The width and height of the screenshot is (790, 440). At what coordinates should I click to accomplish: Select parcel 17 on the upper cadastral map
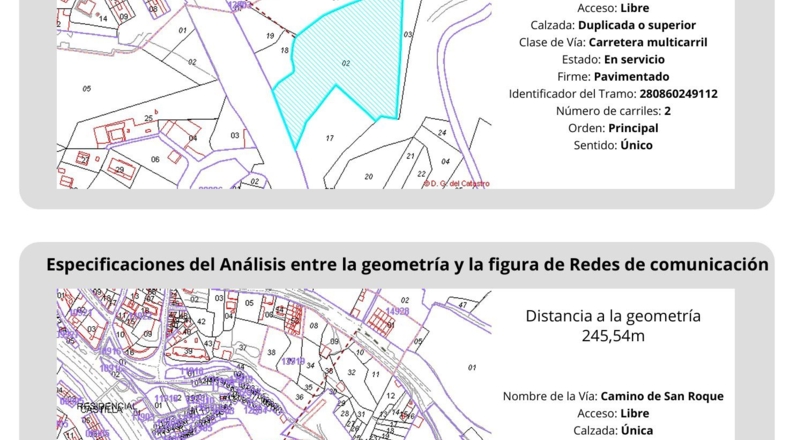click(330, 138)
